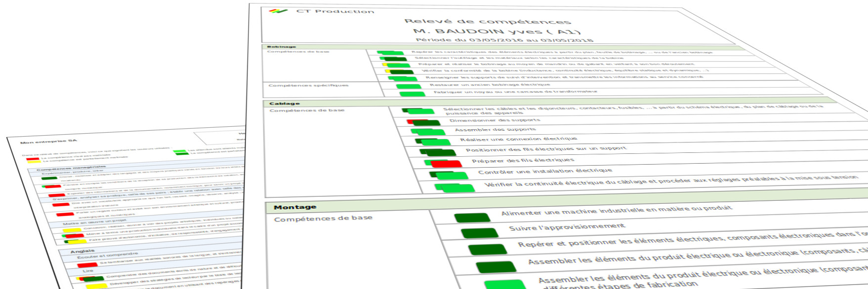Select the "Montage" section header

[295, 207]
